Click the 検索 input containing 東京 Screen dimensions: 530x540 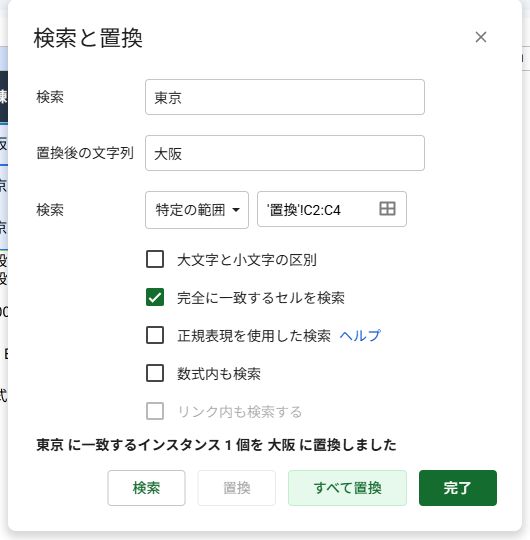285,97
